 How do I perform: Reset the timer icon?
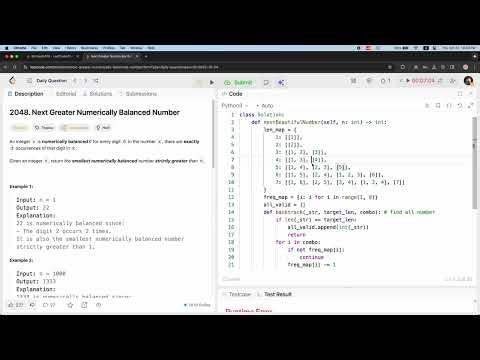[x=441, y=81]
